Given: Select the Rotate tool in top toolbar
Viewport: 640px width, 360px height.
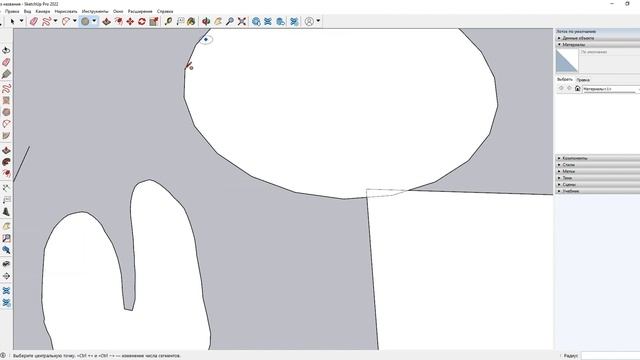Looking at the screenshot, I should tap(142, 21).
